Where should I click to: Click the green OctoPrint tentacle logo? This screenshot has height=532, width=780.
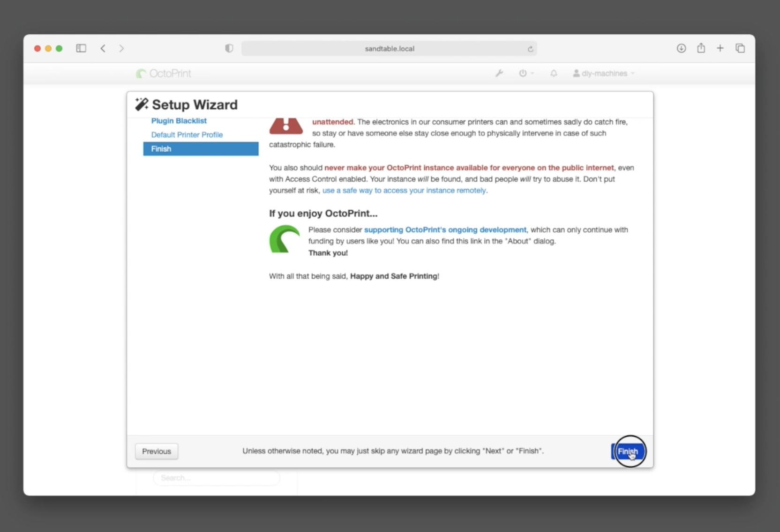(285, 239)
